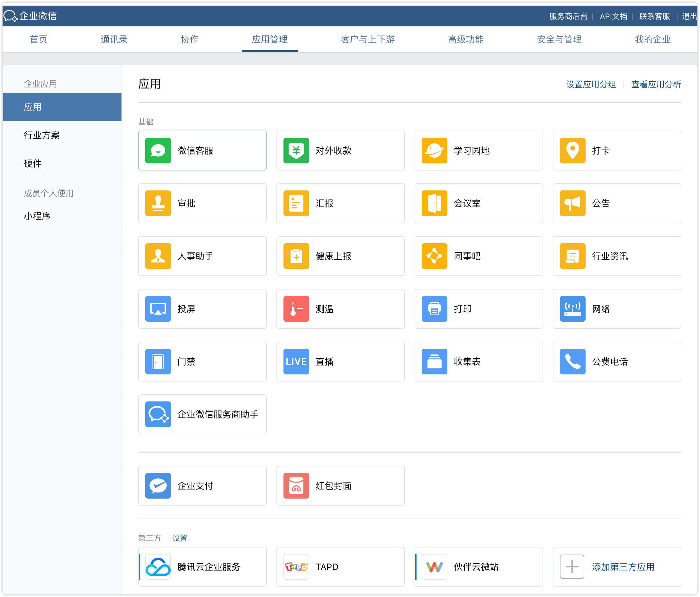Switch to the 通讯录 tab
Image resolution: width=700 pixels, height=597 pixels.
click(x=114, y=39)
